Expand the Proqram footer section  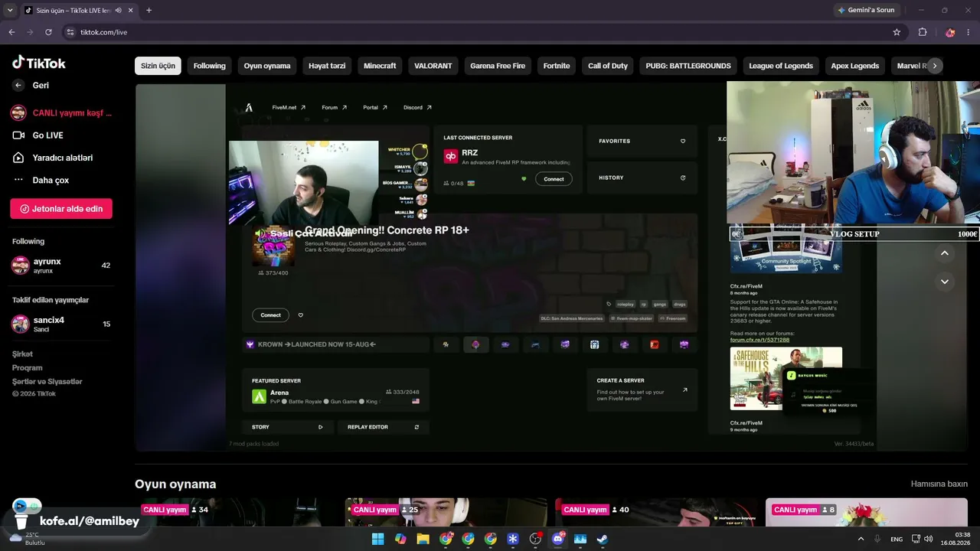click(27, 368)
